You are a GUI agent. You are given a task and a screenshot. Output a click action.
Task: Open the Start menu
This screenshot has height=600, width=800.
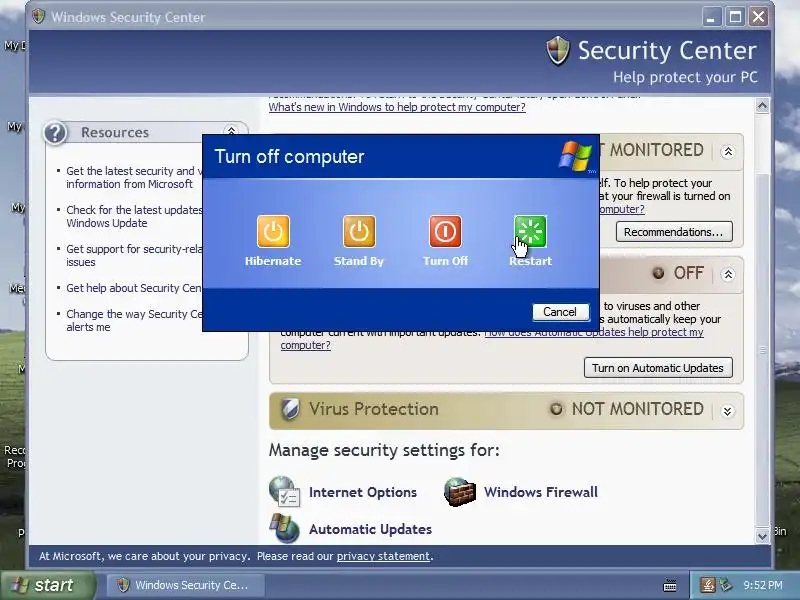pos(47,585)
